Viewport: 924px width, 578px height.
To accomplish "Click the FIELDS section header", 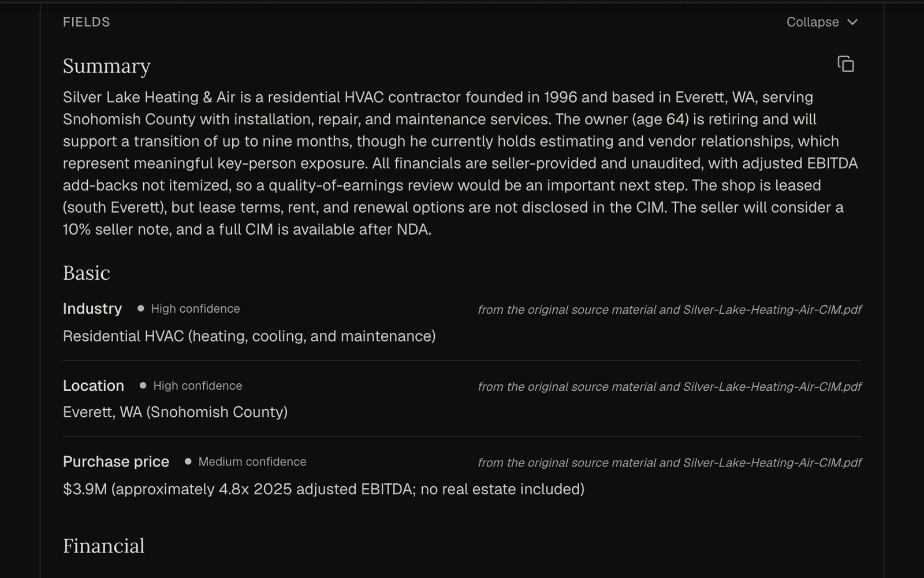I will (x=86, y=22).
